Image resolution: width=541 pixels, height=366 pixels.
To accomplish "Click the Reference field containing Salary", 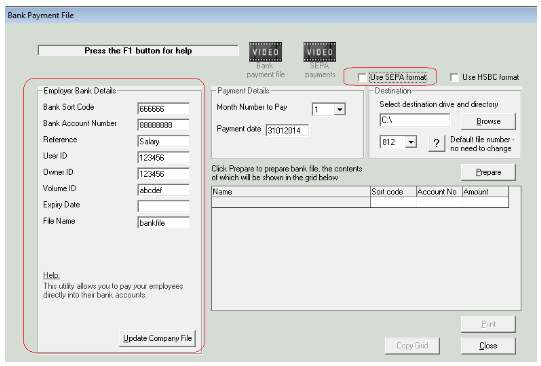I will 163,141.
